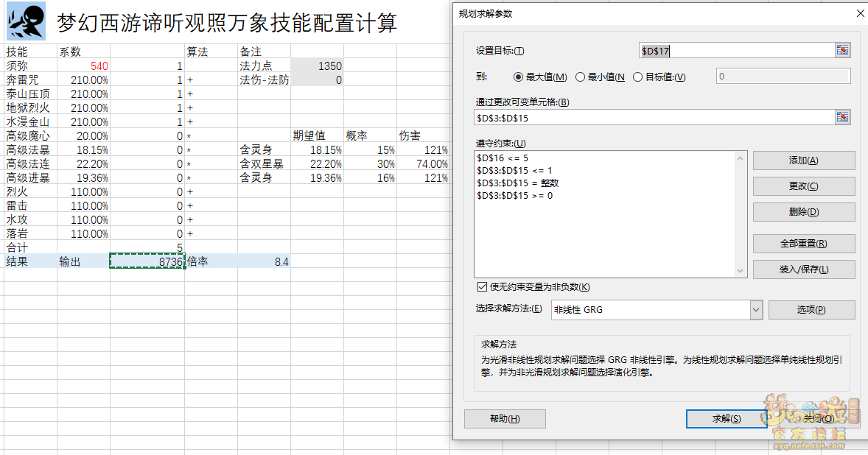Viewport: 868px width, 455px height.
Task: Click the 概率 header cell
Action: 371,136
